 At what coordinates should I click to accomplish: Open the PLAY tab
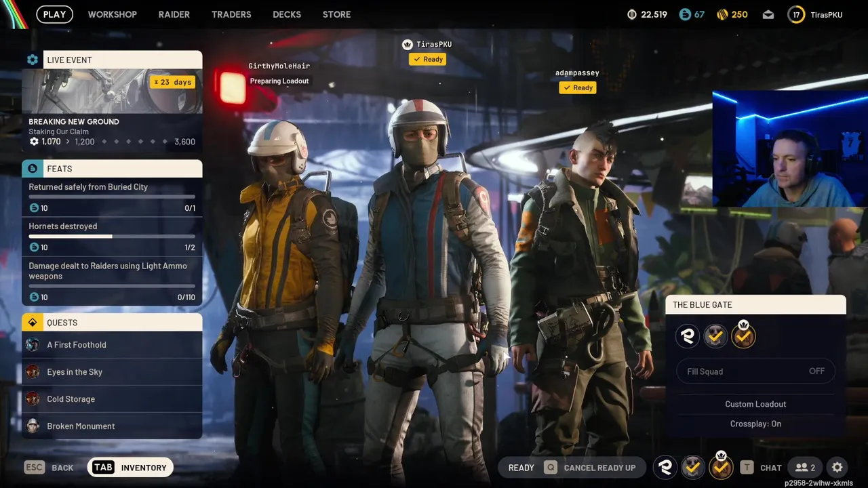tap(54, 14)
